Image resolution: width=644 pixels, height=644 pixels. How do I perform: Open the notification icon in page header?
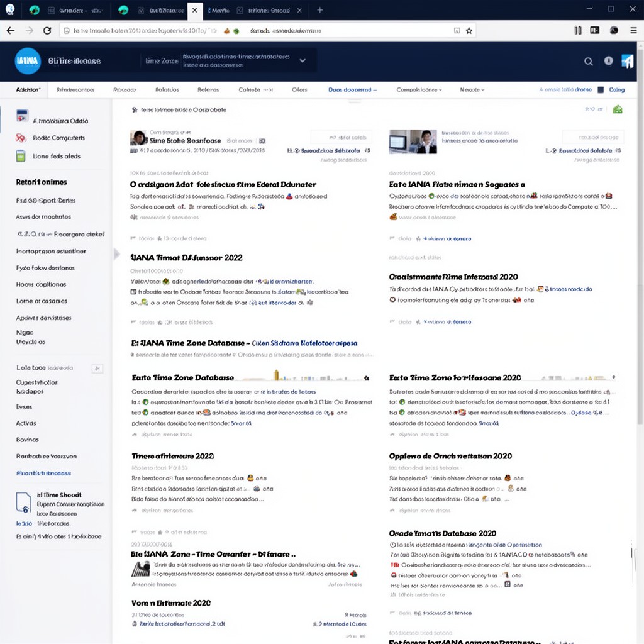[608, 61]
